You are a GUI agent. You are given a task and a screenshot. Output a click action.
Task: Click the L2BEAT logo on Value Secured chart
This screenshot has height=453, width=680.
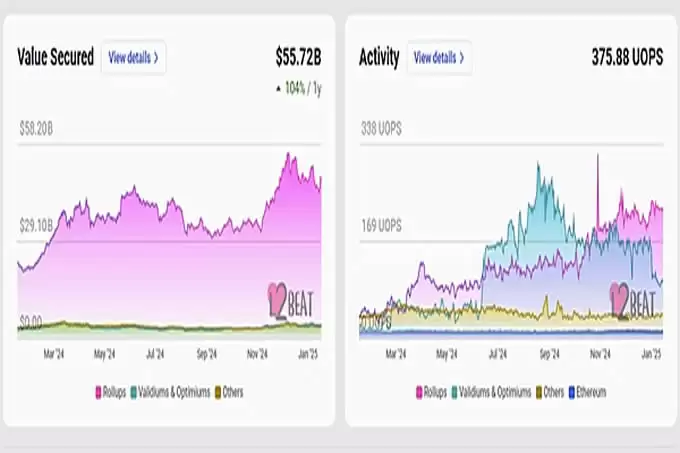pos(292,300)
